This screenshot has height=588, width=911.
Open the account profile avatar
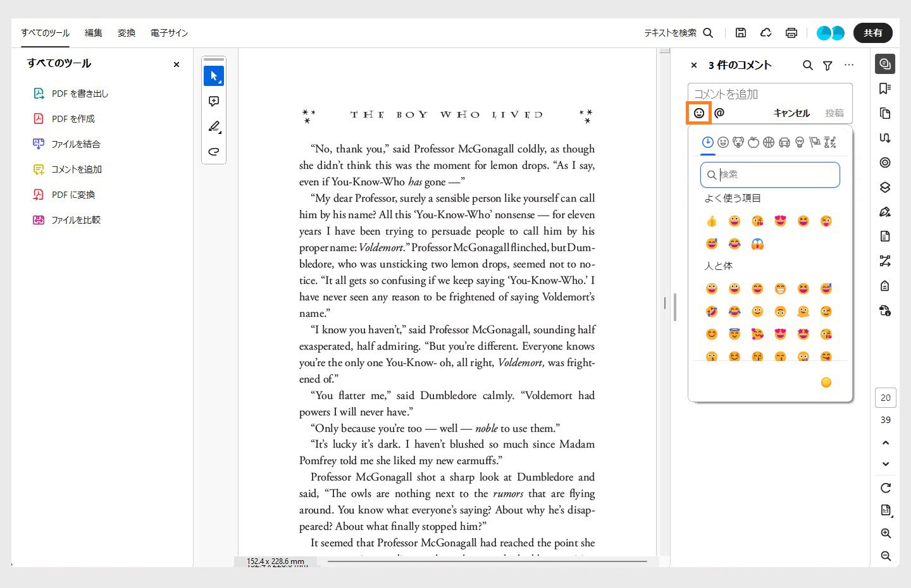click(831, 33)
